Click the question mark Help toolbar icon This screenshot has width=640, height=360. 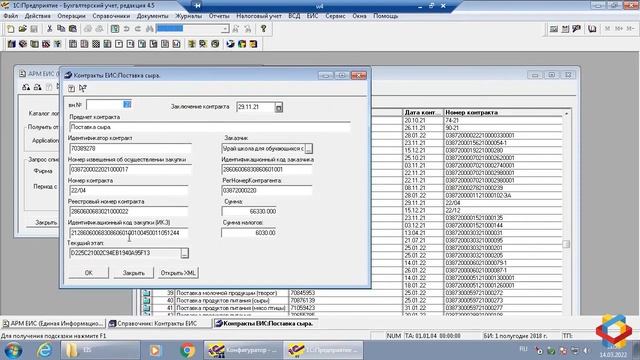pos(264,29)
